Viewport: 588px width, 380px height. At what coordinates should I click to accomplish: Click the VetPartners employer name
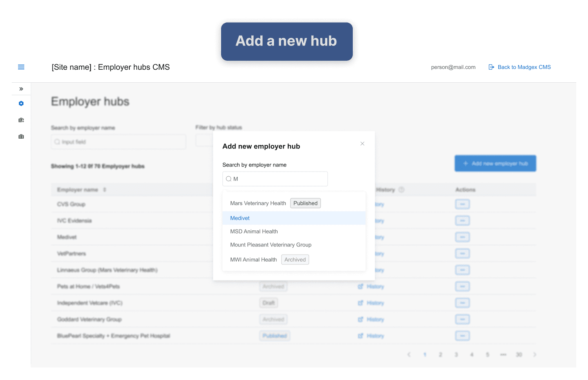[71, 253]
